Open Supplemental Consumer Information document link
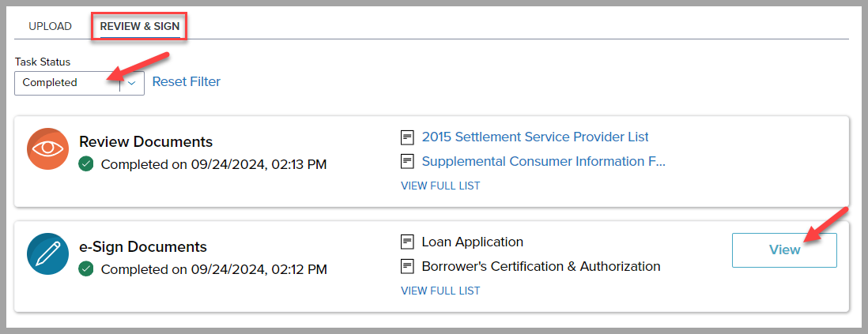The width and height of the screenshot is (868, 334). click(x=544, y=161)
